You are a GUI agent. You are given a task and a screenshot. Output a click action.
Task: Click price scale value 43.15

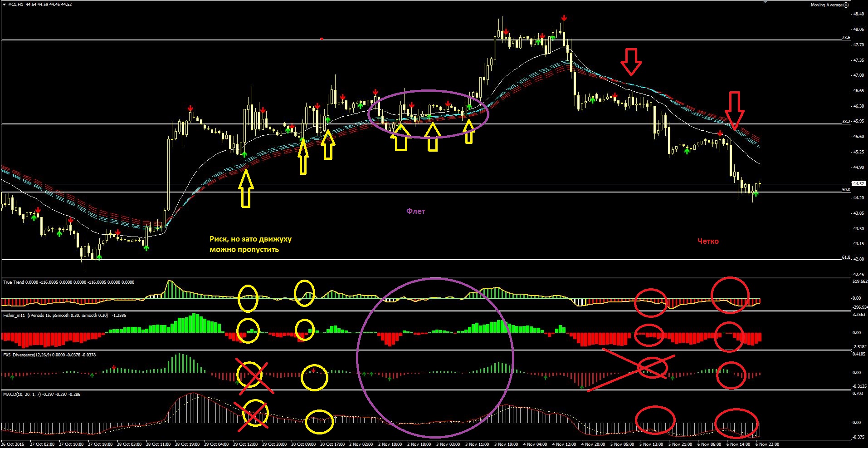coord(858,244)
